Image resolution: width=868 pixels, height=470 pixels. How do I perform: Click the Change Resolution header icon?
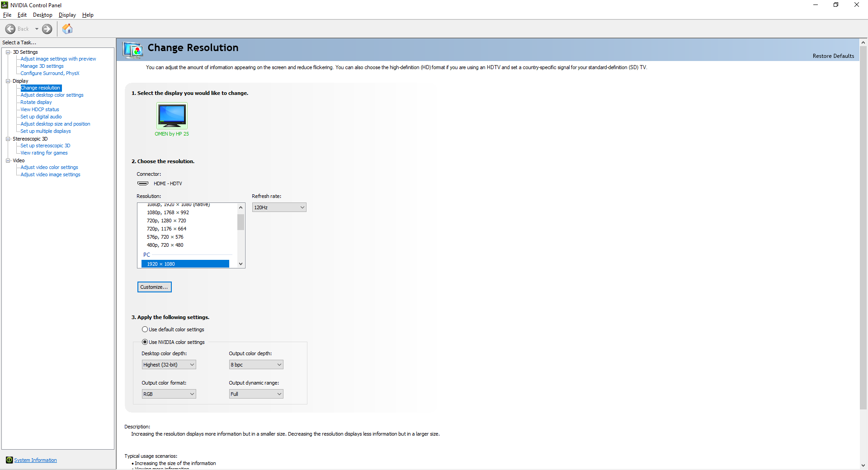point(133,50)
